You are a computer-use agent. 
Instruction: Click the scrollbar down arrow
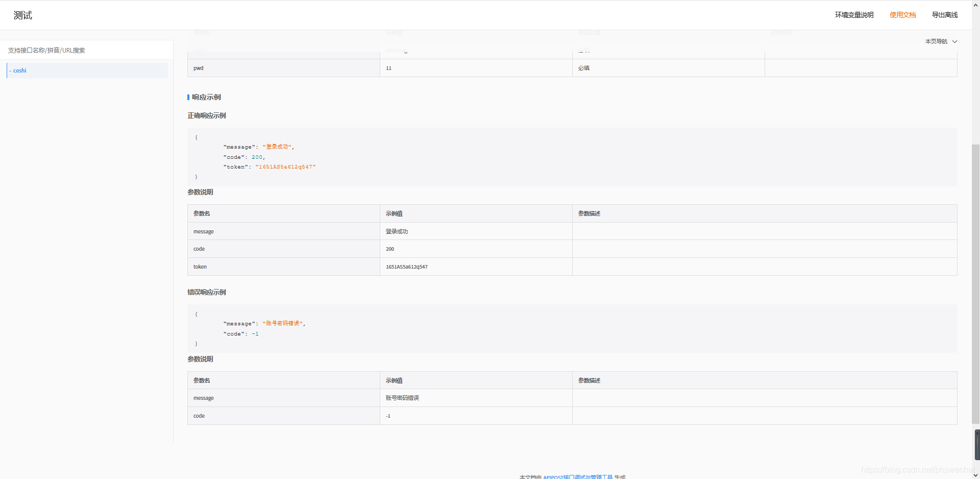coord(975,475)
